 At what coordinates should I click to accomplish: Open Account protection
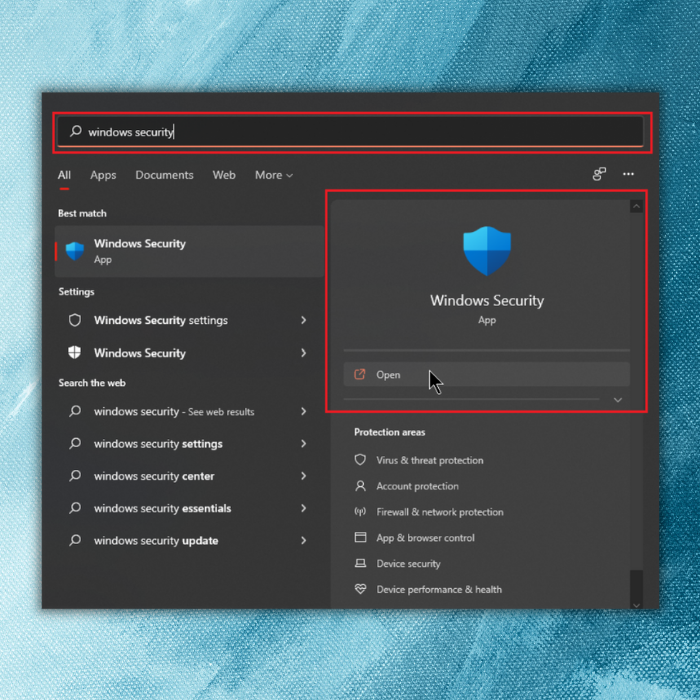[x=417, y=486]
